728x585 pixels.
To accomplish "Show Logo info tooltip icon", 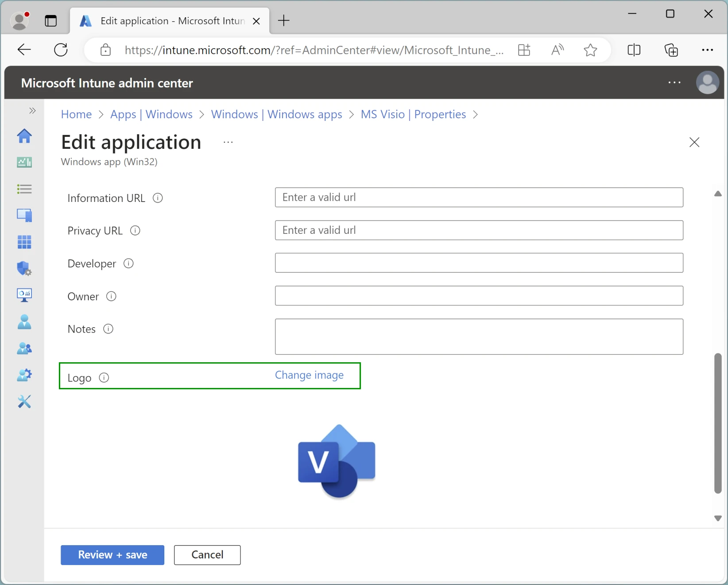I will point(104,378).
